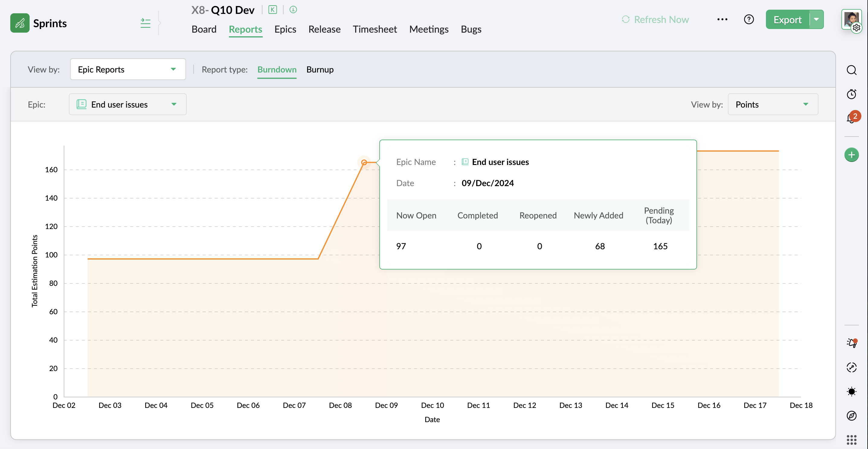
Task: Open the compass explore icon
Action: 851,416
